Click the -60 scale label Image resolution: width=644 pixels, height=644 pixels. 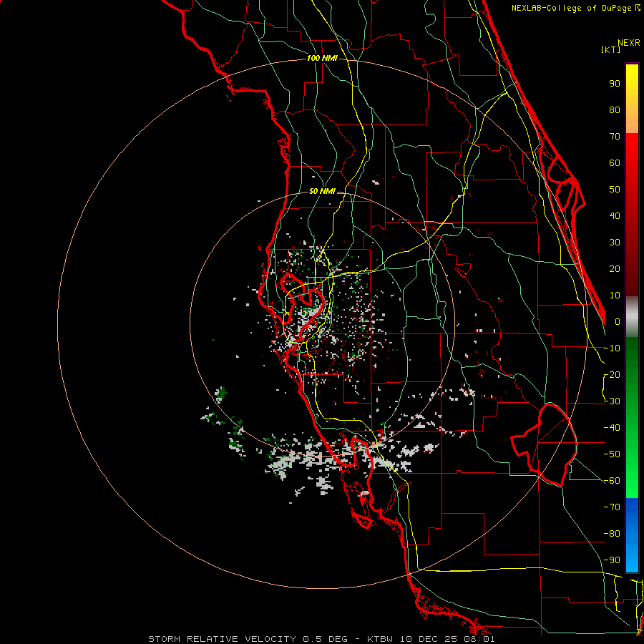[x=612, y=481]
